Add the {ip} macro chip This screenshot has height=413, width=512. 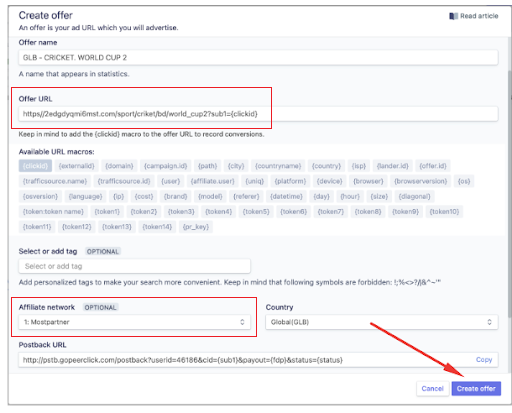click(x=118, y=197)
